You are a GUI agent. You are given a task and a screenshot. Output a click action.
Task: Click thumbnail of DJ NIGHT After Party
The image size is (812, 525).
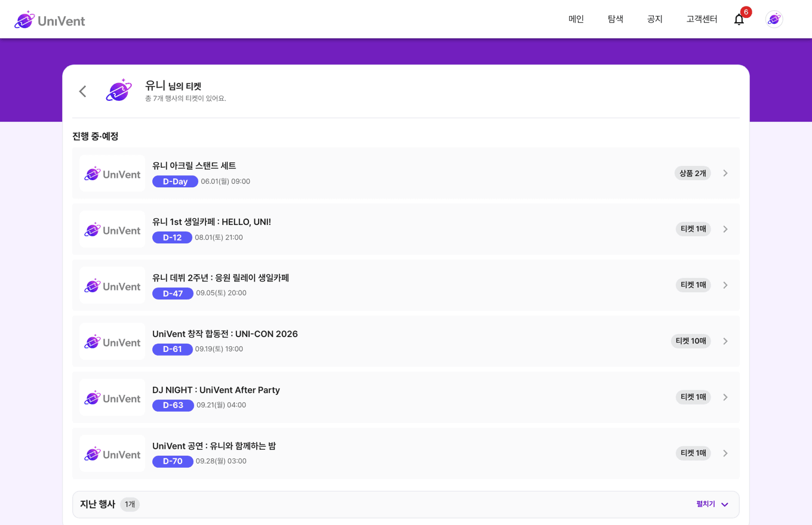(112, 397)
